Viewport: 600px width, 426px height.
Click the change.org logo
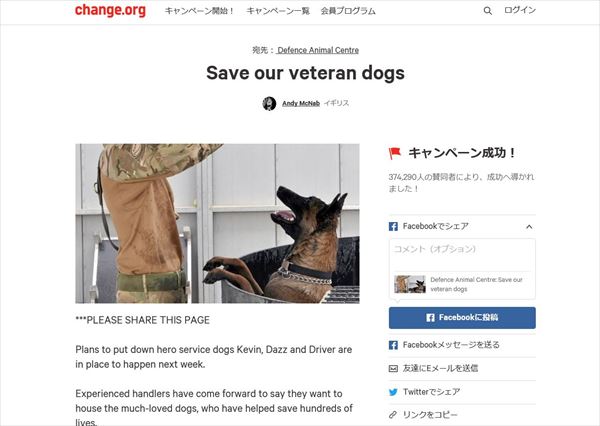click(110, 10)
